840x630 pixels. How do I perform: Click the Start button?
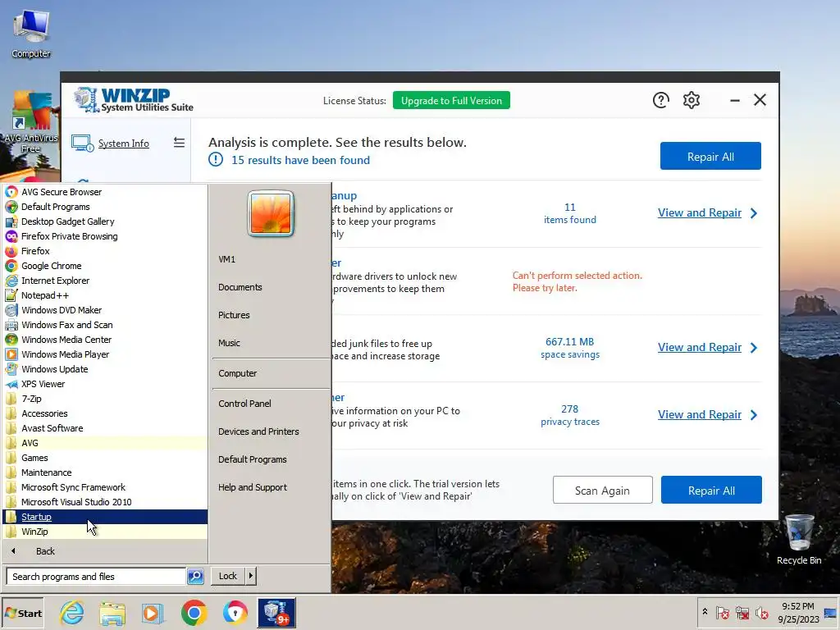23,614
